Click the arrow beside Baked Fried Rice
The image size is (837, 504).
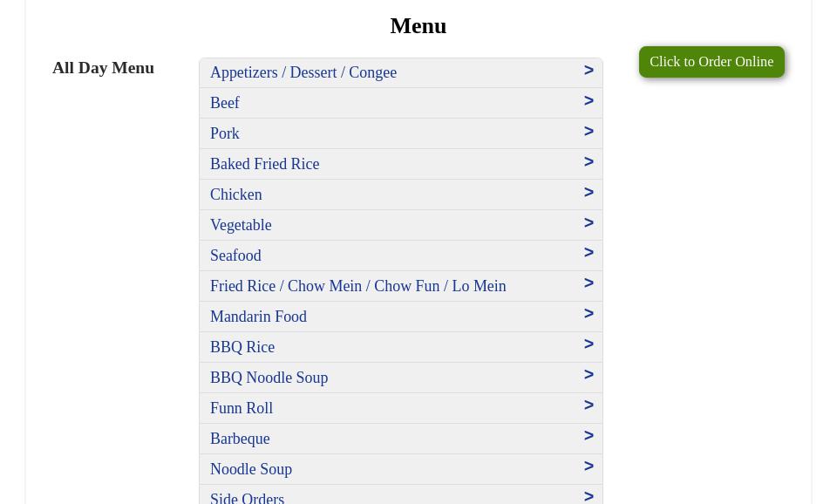click(x=589, y=162)
